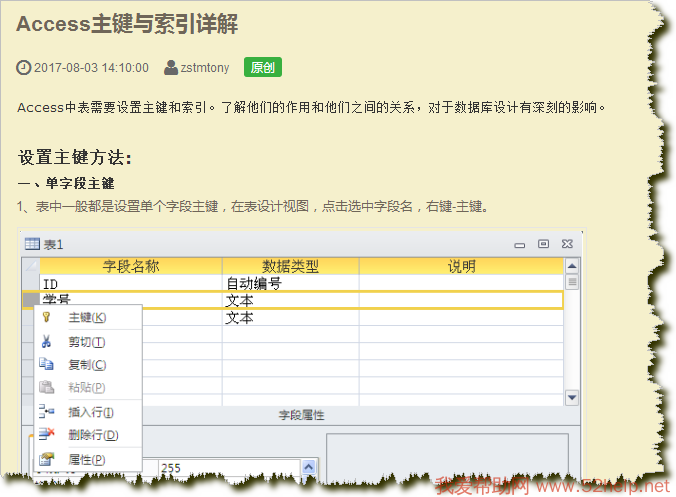Image resolution: width=676 pixels, height=497 pixels.
Task: Click the table icon next to 表1
Action: pos(32,244)
